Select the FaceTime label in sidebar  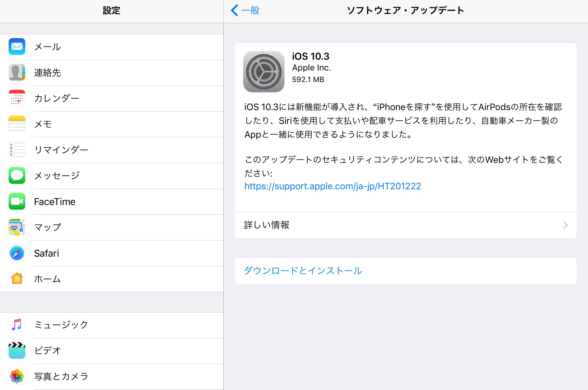click(x=55, y=202)
